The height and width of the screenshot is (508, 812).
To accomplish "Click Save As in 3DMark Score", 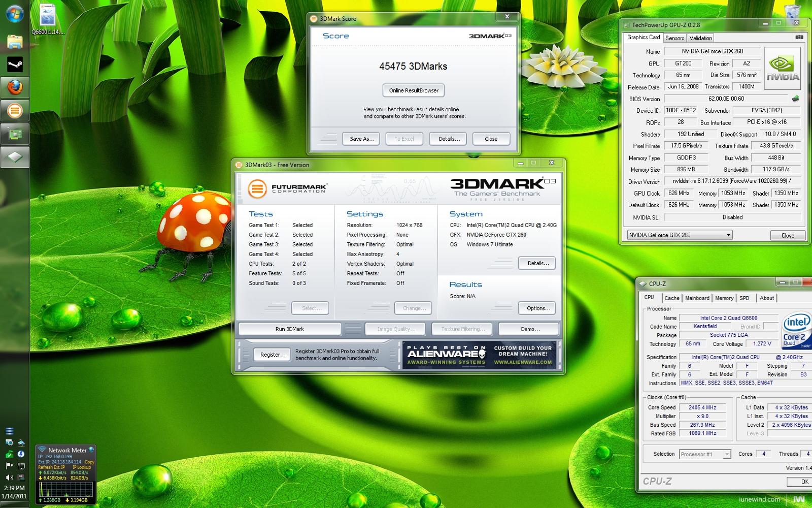I will pyautogui.click(x=361, y=139).
